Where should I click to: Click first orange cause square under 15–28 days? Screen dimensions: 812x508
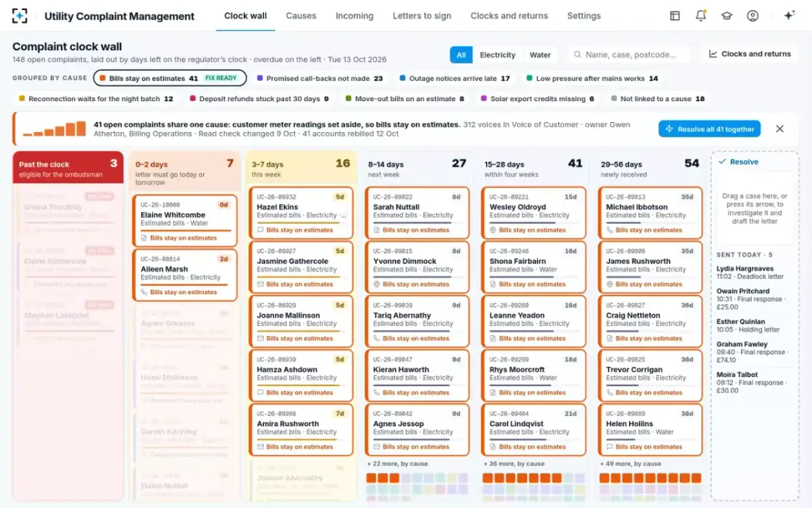(488, 478)
